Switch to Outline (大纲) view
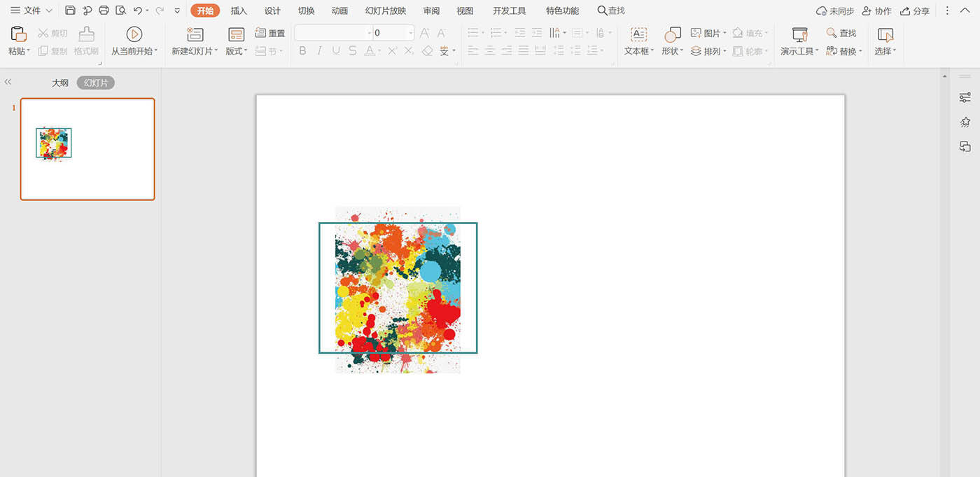The height and width of the screenshot is (477, 980). pyautogui.click(x=60, y=83)
